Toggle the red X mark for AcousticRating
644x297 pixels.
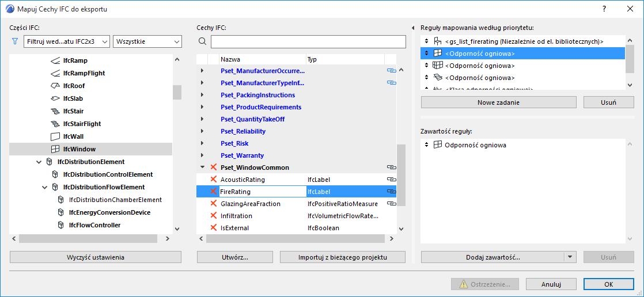[214, 180]
